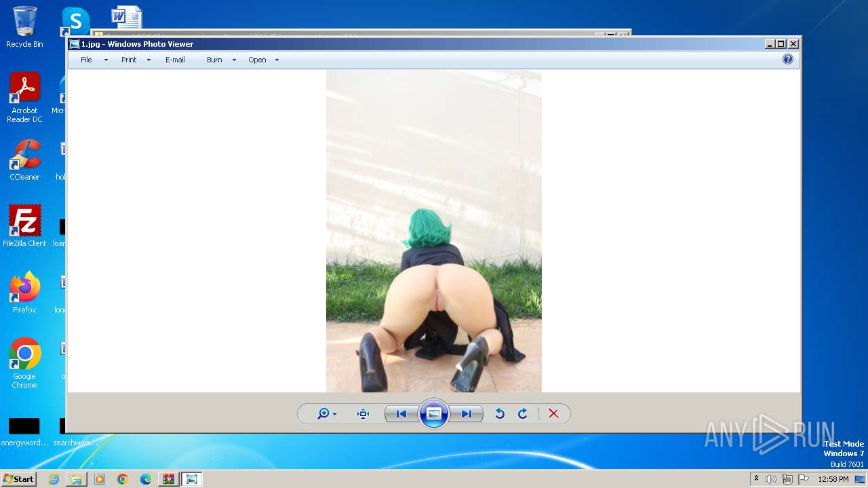The height and width of the screenshot is (488, 868).
Task: Show hidden system tray icons
Action: click(x=756, y=479)
